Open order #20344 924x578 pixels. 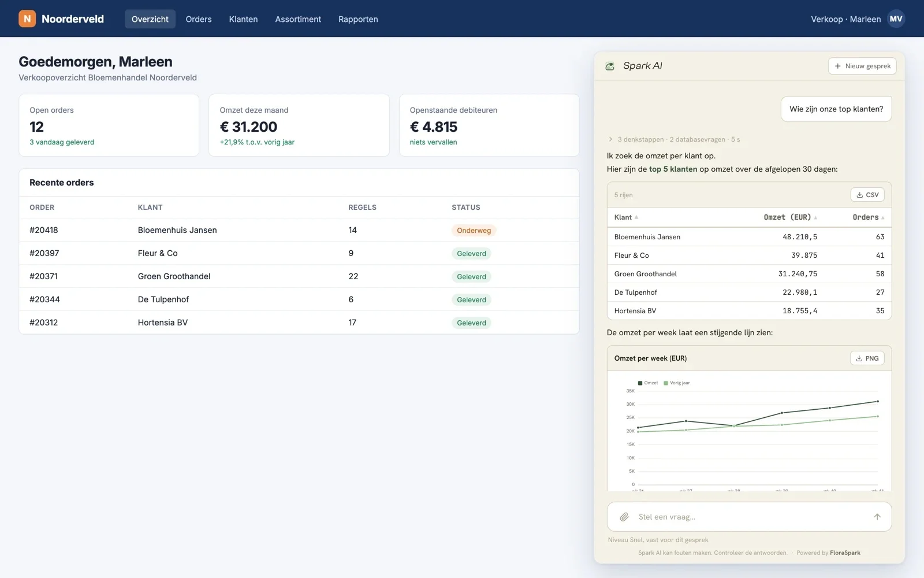(x=299, y=299)
